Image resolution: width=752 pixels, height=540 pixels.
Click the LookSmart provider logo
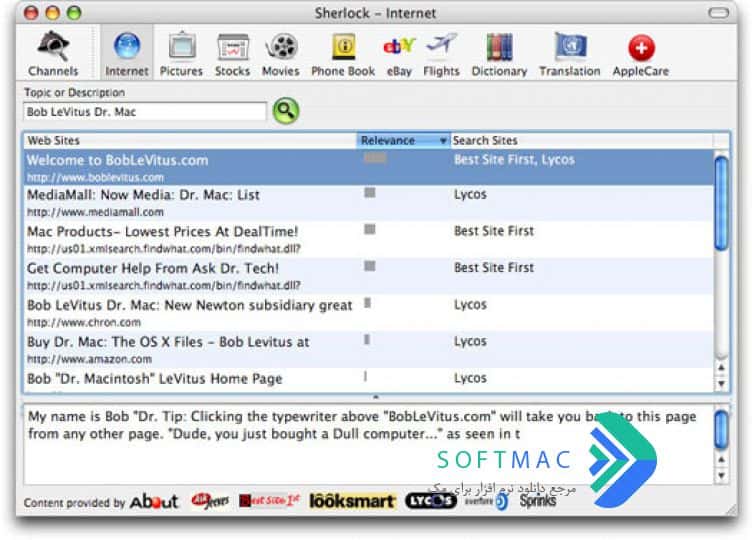coord(352,501)
